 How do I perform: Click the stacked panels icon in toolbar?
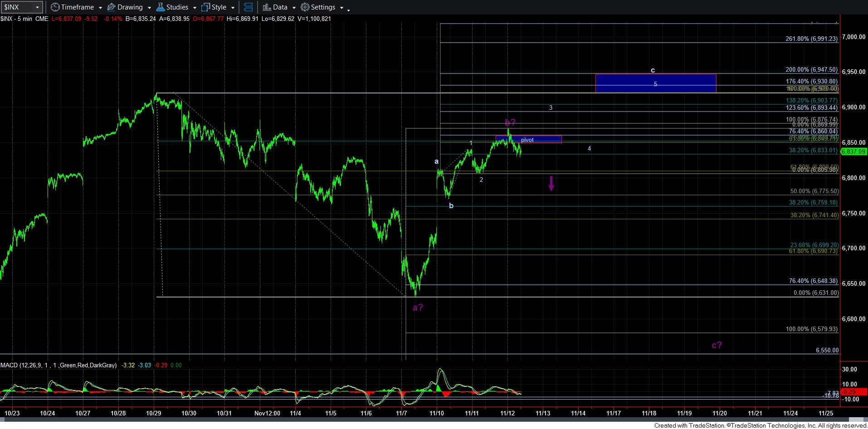click(248, 7)
